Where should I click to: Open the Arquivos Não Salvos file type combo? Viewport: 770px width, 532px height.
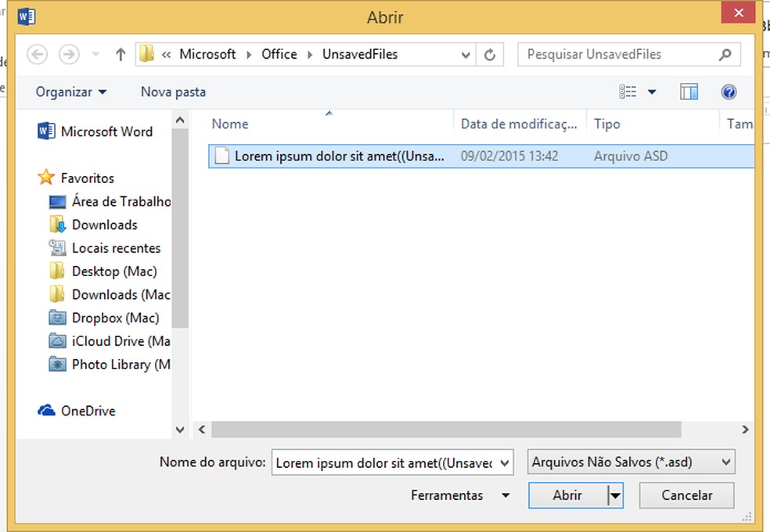631,462
